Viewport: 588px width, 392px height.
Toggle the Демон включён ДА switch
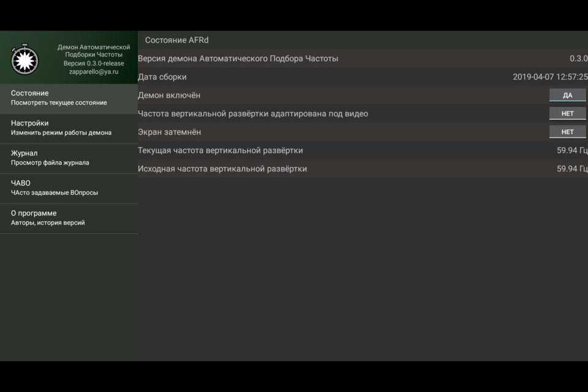click(567, 96)
